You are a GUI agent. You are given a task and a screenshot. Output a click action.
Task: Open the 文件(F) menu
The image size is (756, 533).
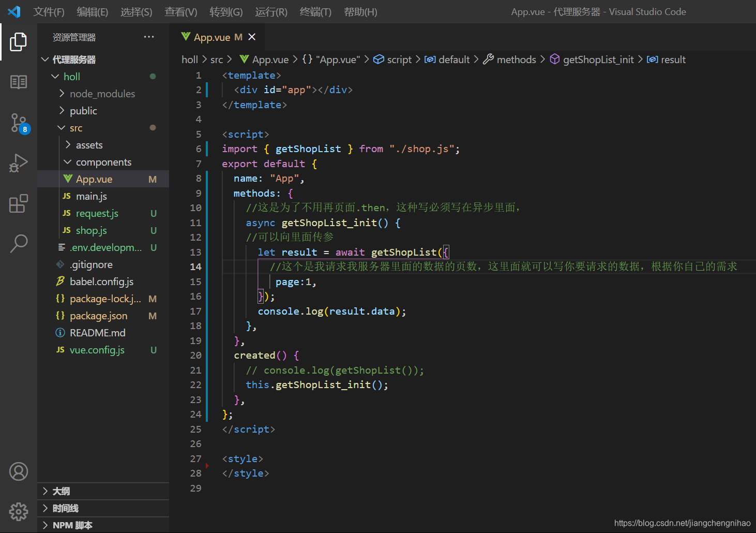49,12
